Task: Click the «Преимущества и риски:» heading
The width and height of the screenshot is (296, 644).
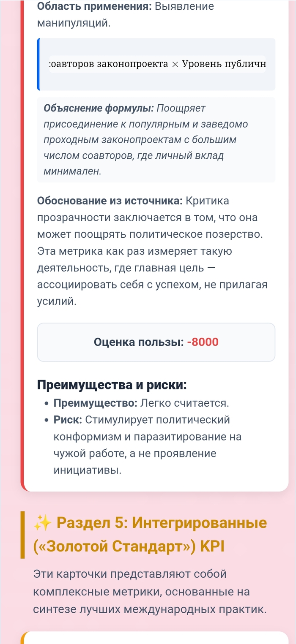Action: [112, 385]
